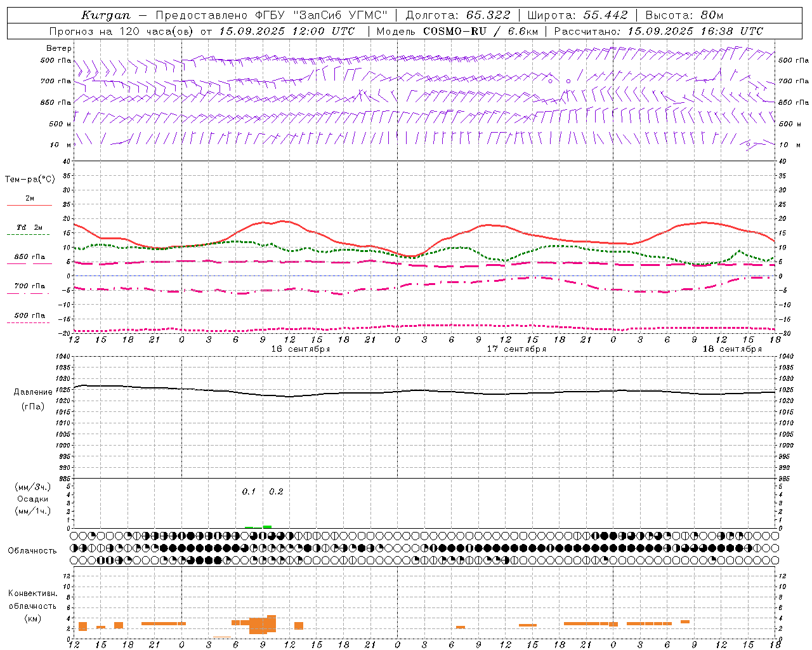Click the (км) unit under convective cloudiness
The width and height of the screenshot is (812, 650).
(x=32, y=618)
